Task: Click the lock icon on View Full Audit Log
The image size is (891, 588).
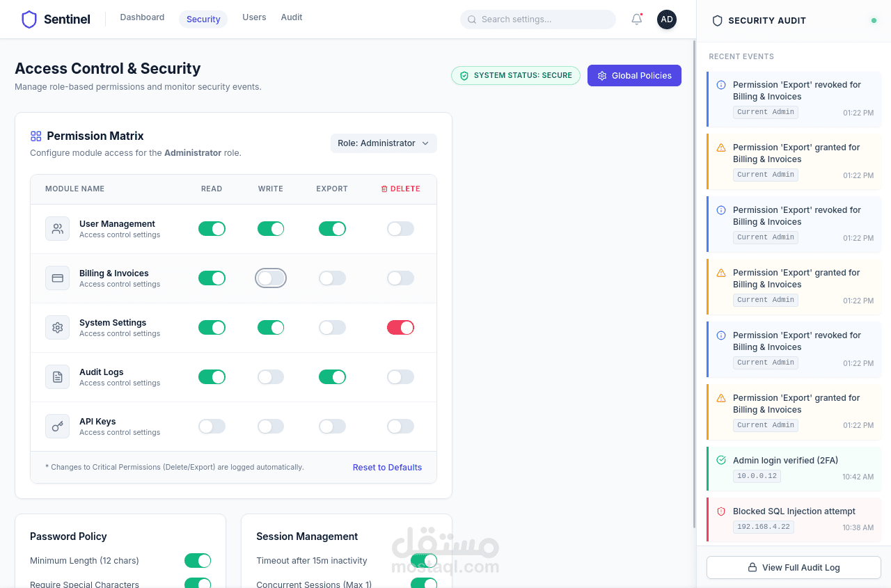Action: coord(752,568)
